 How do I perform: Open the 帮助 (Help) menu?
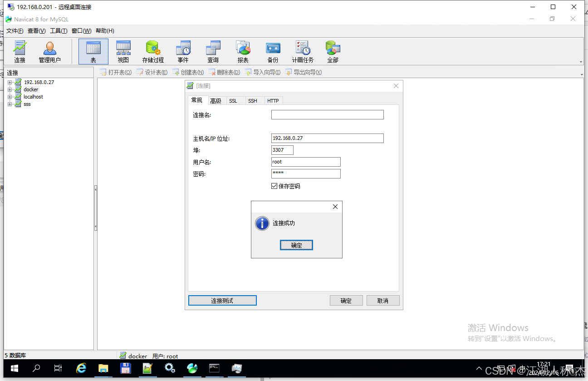coord(105,31)
